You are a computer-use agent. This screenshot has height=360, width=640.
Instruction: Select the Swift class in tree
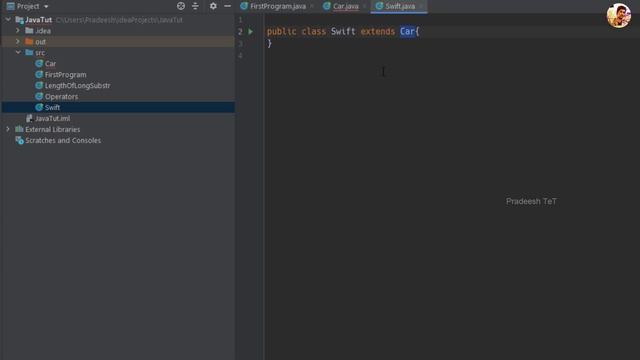52,107
